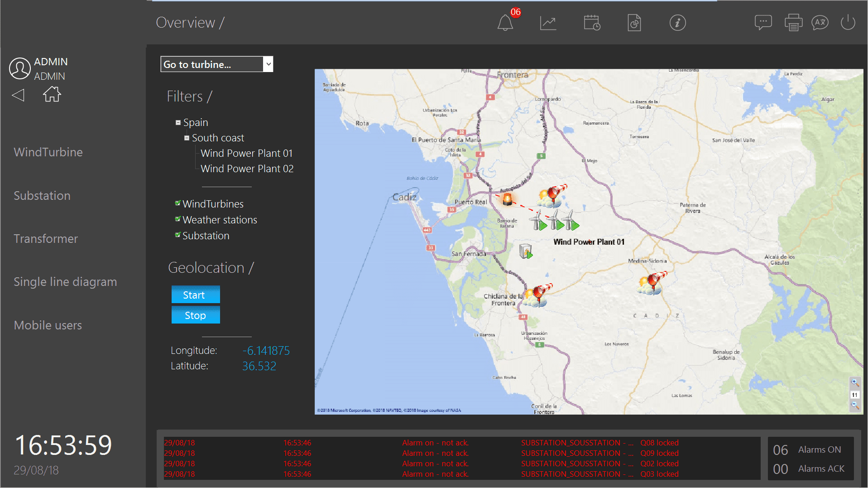Click the printer icon
868x488 pixels.
[x=793, y=23]
